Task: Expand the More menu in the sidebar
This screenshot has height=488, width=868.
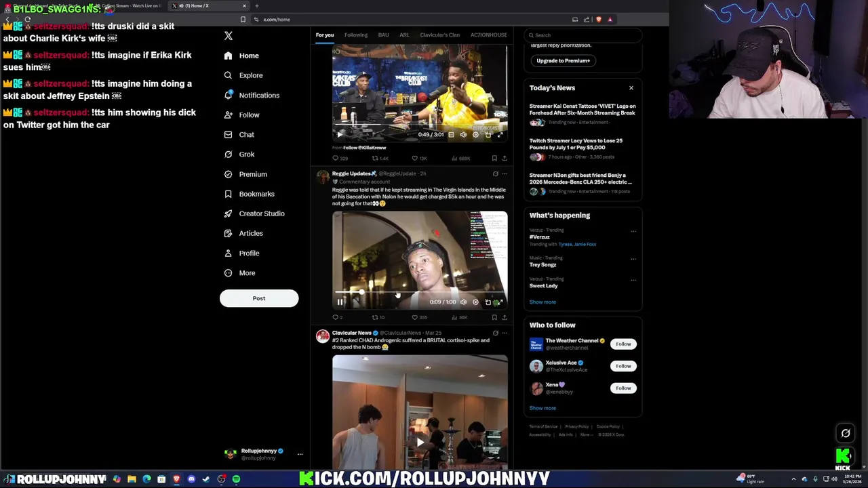Action: 240,273
